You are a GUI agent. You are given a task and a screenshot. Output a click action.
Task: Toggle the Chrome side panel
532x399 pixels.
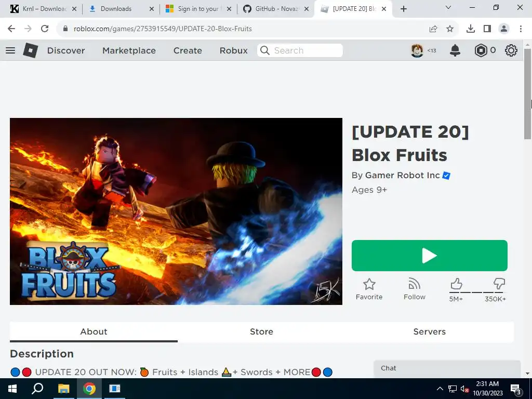[x=487, y=29]
